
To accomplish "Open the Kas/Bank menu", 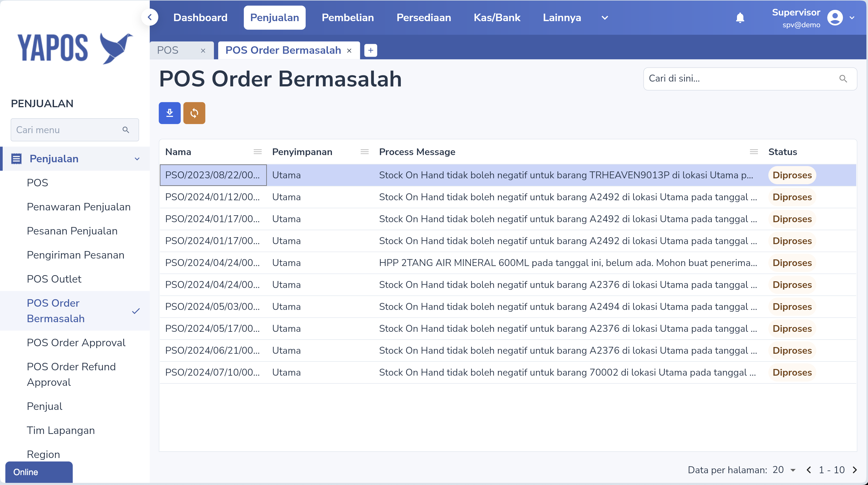I will pos(497,18).
